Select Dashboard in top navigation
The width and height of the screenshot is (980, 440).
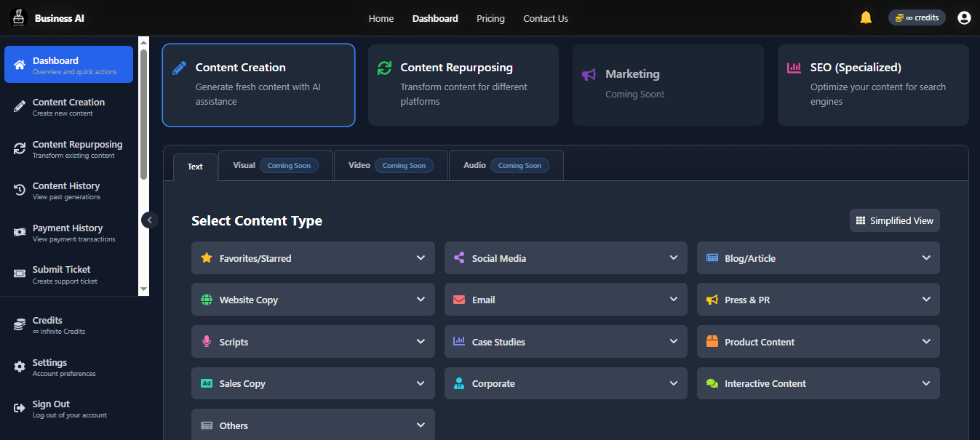click(435, 18)
